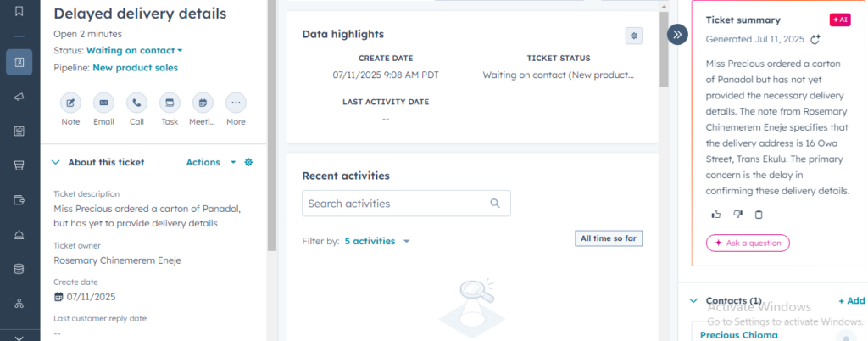The image size is (868, 341).
Task: Open the Data management database icon
Action: coord(19,269)
